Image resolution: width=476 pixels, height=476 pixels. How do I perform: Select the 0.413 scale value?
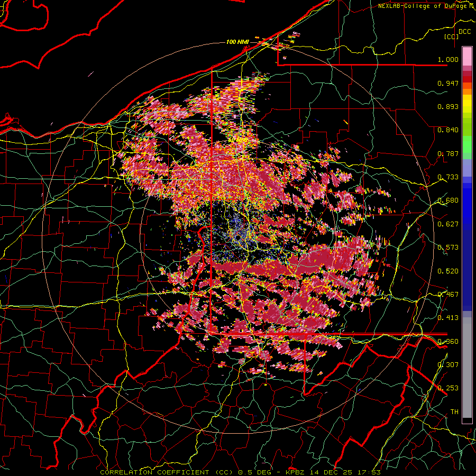click(448, 317)
